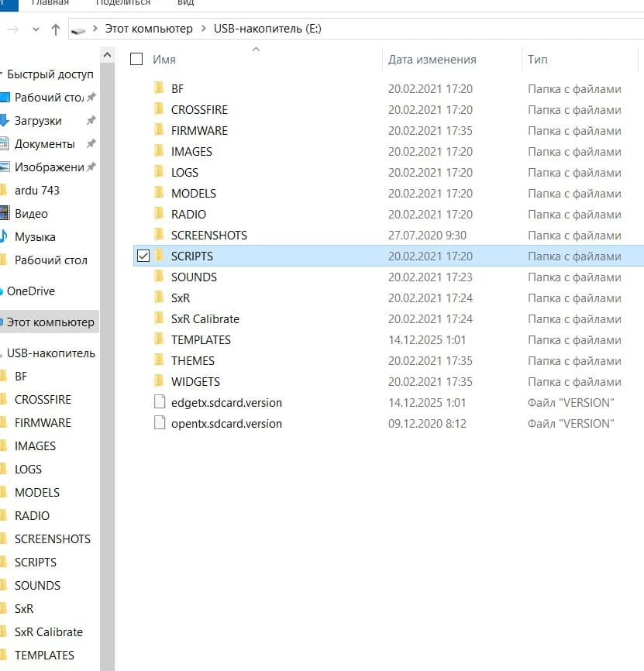Click sort arrow above Имя column
Screen dimensions: 644x671
[256, 50]
